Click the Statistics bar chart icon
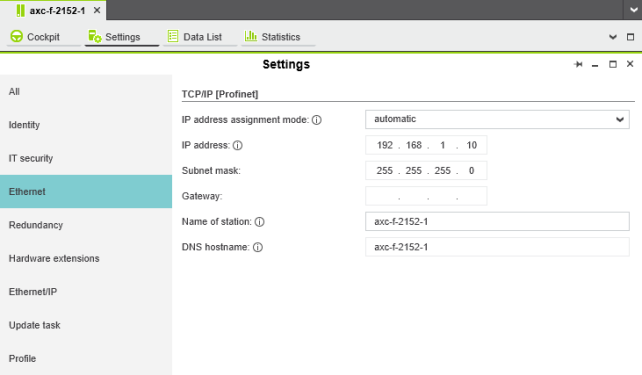This screenshot has height=375, width=642. (x=251, y=36)
